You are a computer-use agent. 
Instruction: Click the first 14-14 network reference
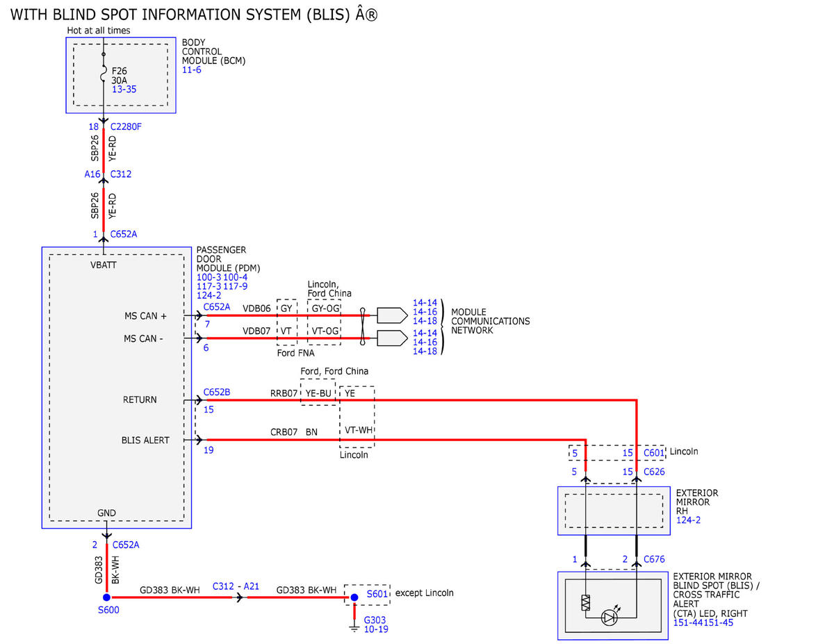pos(425,303)
